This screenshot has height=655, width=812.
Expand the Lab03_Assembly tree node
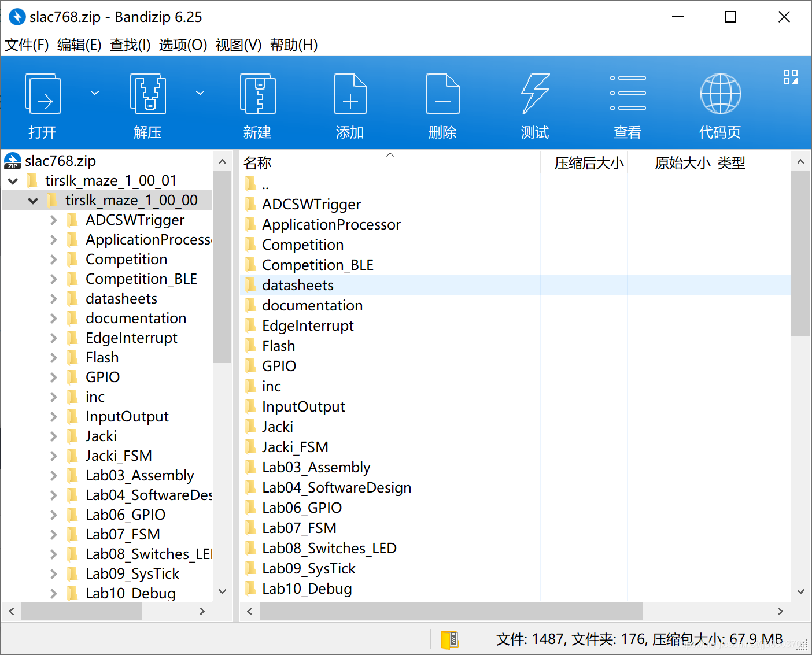(x=54, y=476)
